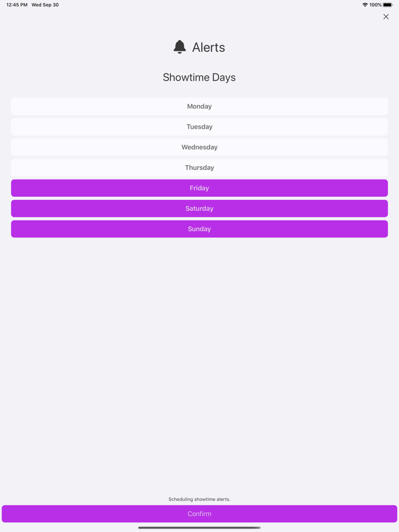This screenshot has width=399, height=532.
Task: Tap the 12:45 PM clock
Action: (x=17, y=5)
